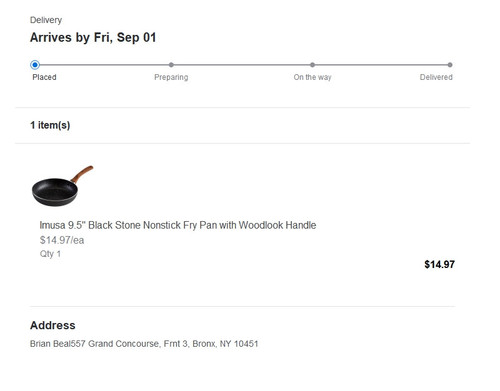Screen dimensions: 500x391
Task: Select the Delivered label
Action: (436, 77)
